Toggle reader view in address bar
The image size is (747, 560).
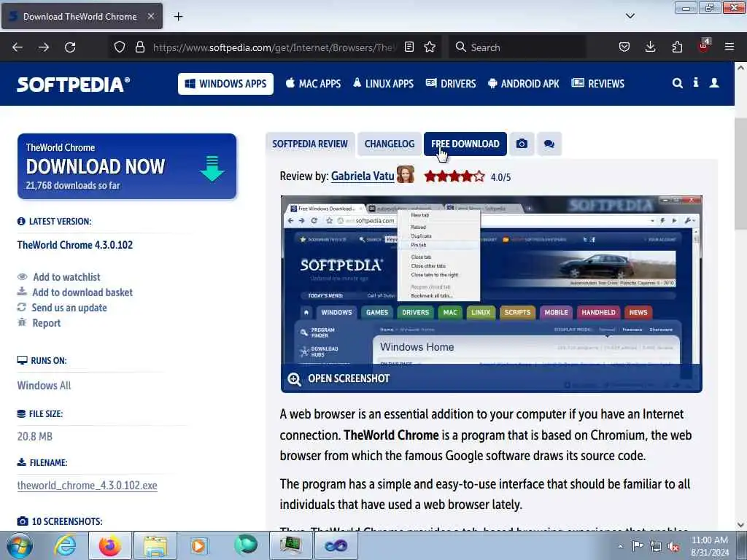click(409, 47)
